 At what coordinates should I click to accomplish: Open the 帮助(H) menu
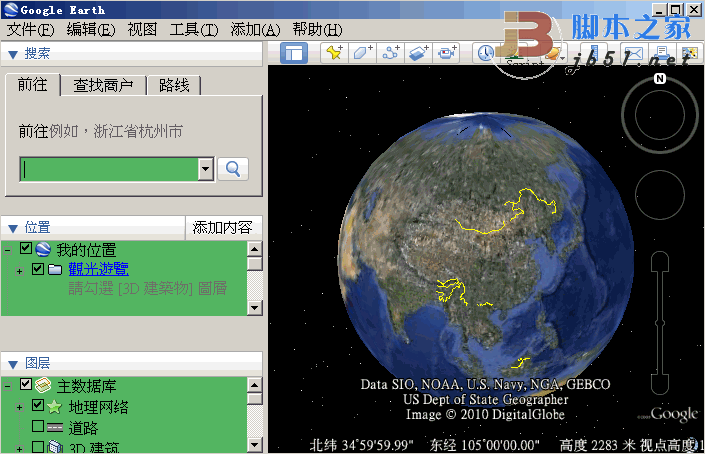pyautogui.click(x=317, y=30)
